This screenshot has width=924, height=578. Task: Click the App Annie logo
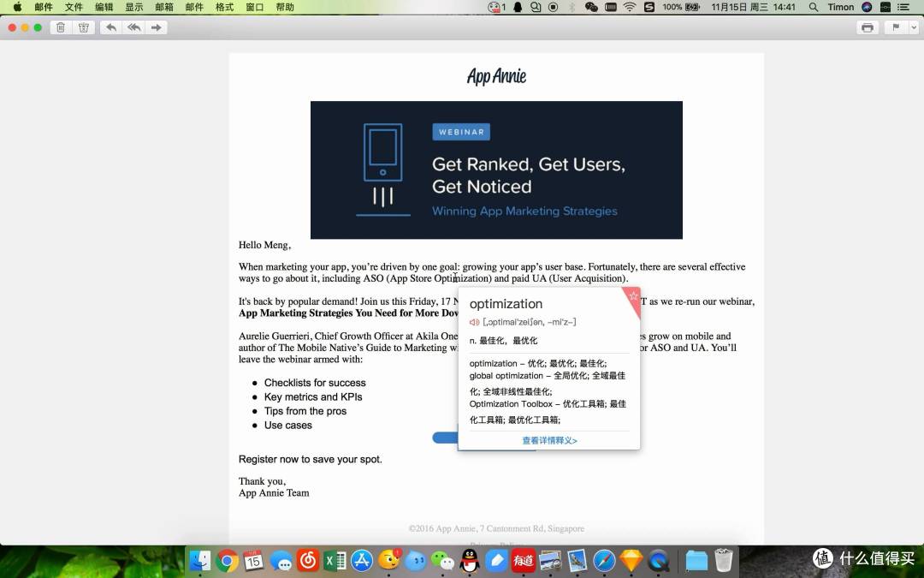pos(496,76)
